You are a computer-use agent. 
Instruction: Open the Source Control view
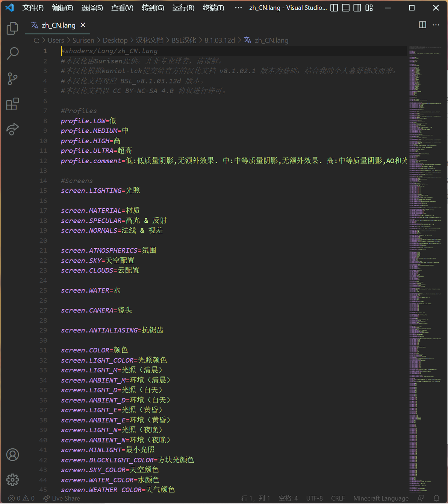click(x=12, y=79)
